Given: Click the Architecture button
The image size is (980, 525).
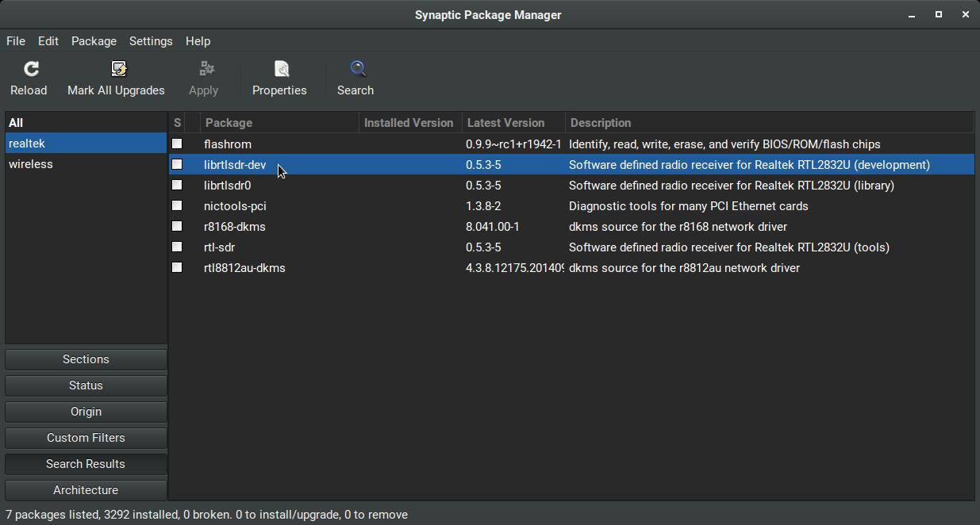Looking at the screenshot, I should tap(86, 490).
